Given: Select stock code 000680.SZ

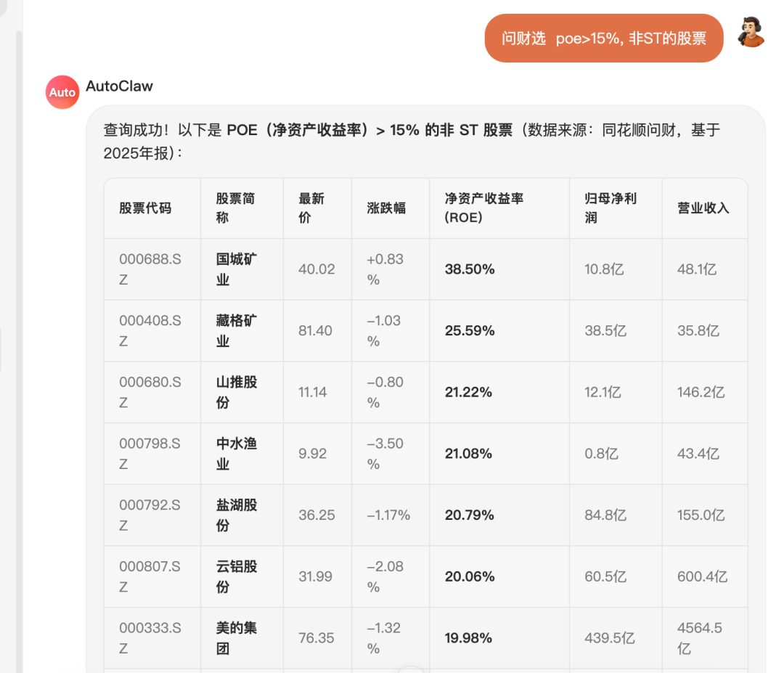Looking at the screenshot, I should (x=150, y=393).
